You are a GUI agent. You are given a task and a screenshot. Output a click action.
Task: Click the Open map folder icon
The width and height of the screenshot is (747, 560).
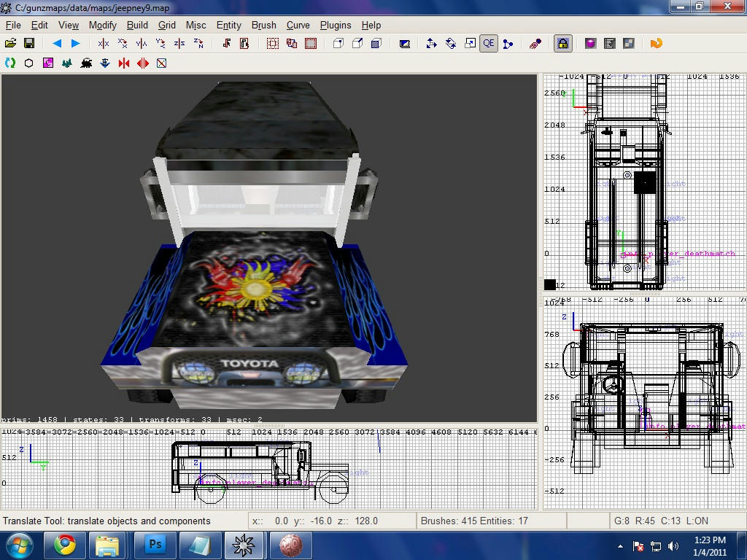point(10,44)
